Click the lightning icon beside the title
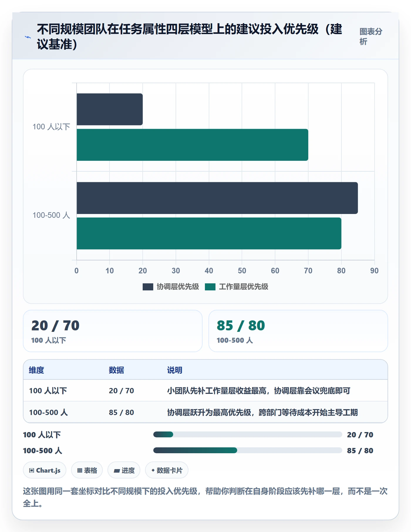Viewport: 411px width, 532px height. click(28, 37)
